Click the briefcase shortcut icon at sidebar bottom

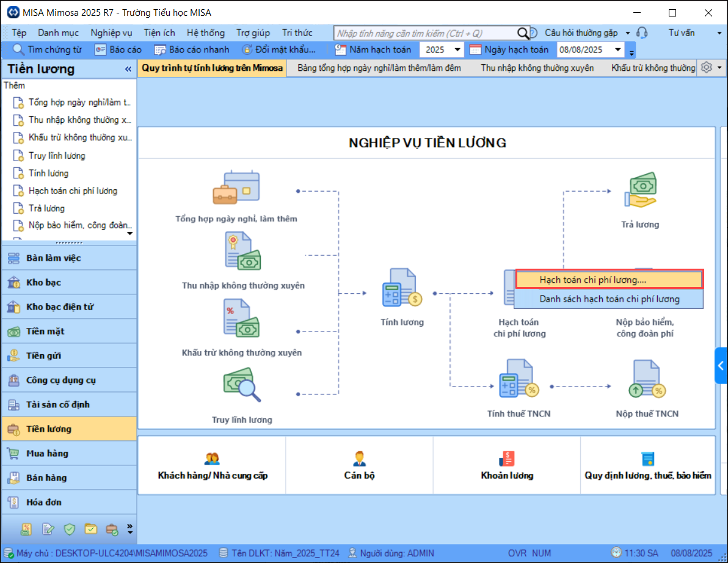coord(112,529)
